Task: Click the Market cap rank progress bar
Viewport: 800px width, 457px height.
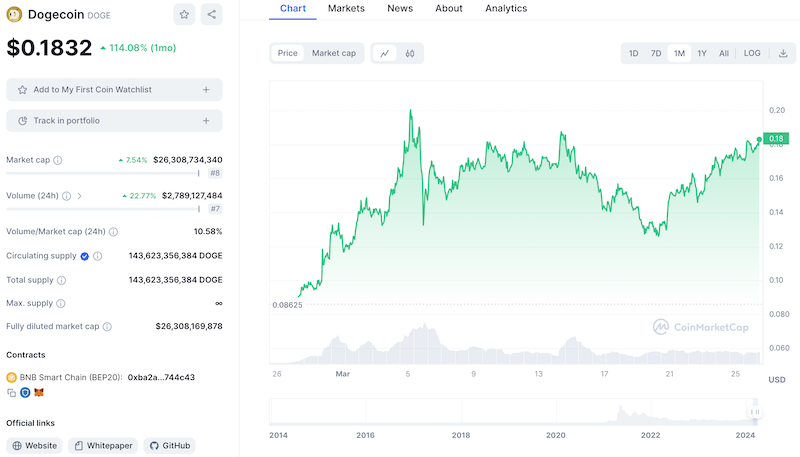Action: point(103,173)
